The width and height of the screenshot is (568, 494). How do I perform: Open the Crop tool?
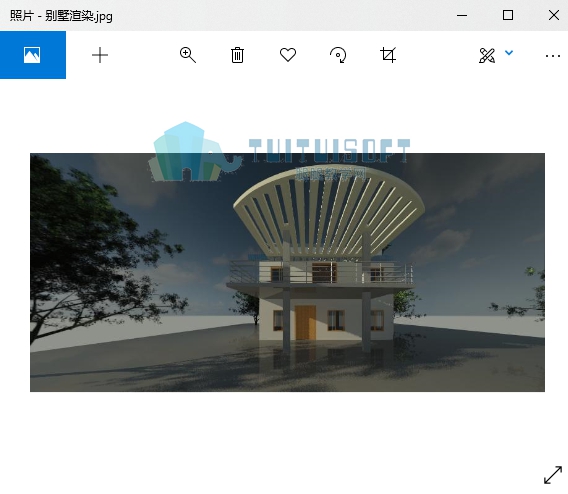(x=388, y=55)
